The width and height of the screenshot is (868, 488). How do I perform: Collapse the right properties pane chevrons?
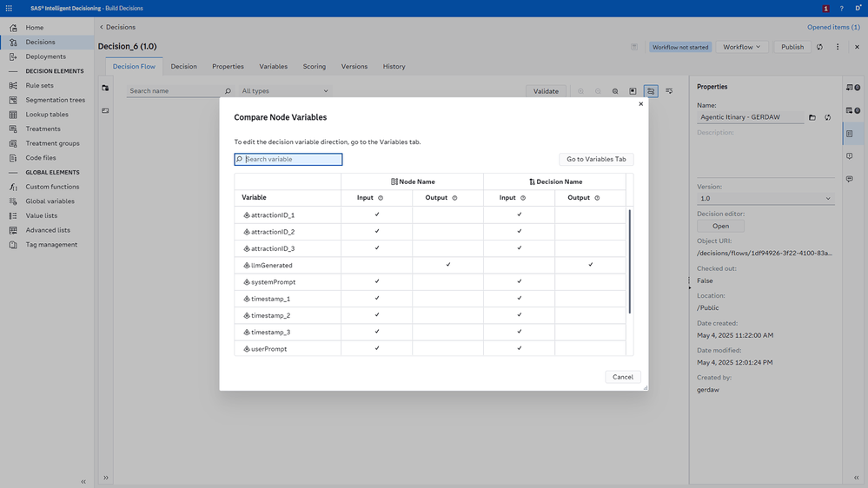click(857, 478)
